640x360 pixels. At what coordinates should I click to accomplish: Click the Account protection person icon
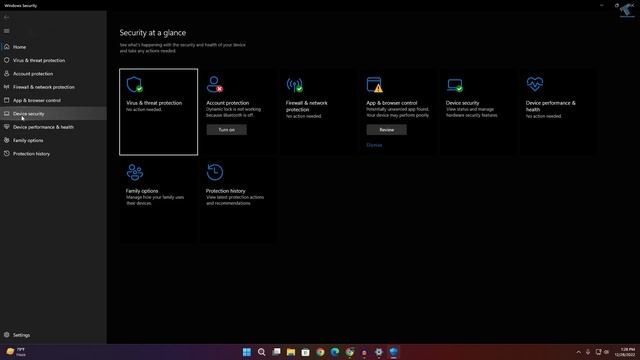point(214,84)
